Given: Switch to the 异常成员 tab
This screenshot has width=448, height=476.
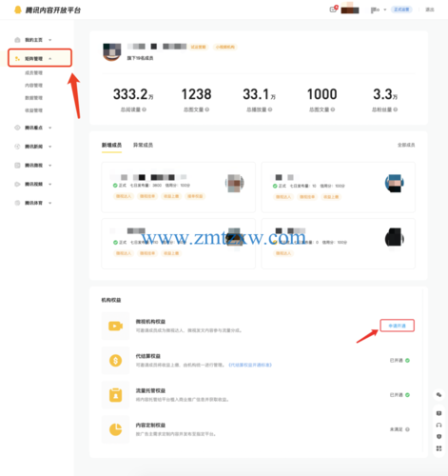Looking at the screenshot, I should 143,145.
